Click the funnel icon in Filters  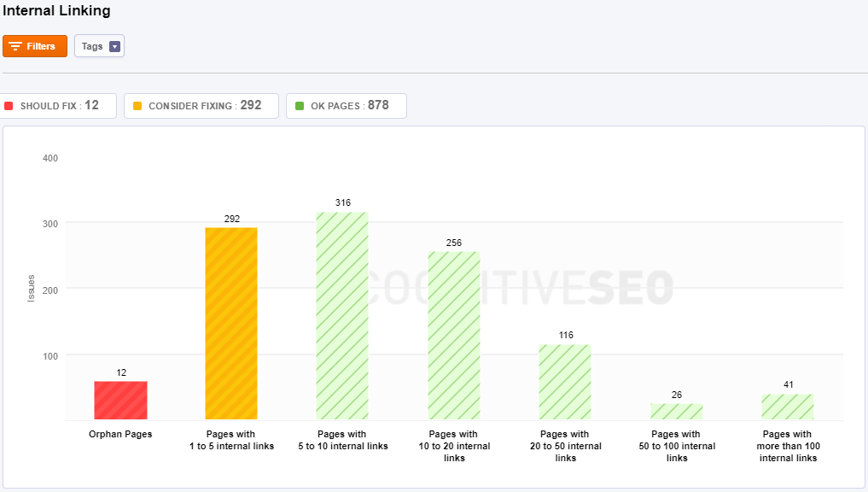point(15,46)
